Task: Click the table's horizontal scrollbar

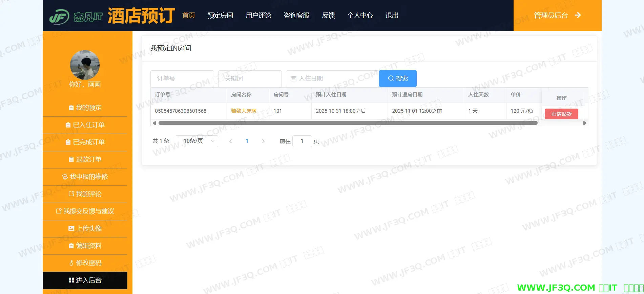Action: (348, 123)
